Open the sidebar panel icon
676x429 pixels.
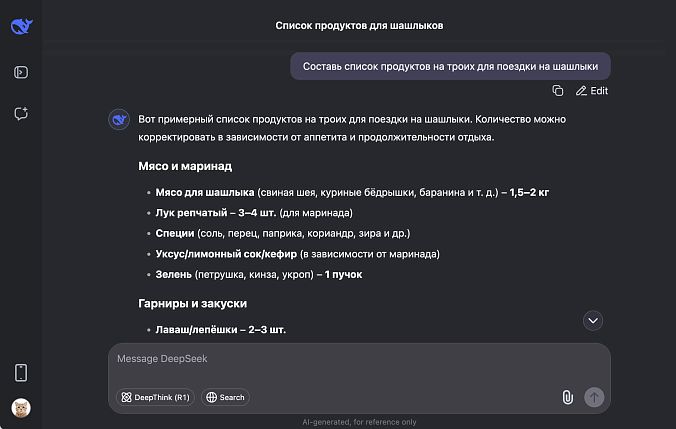21,72
